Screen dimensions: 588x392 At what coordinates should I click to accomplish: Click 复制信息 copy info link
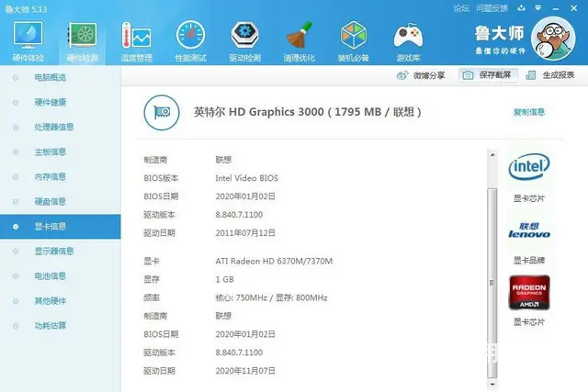(529, 112)
